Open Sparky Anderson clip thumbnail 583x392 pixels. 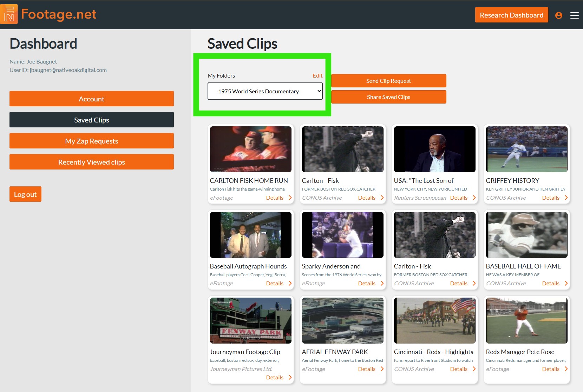pos(343,235)
